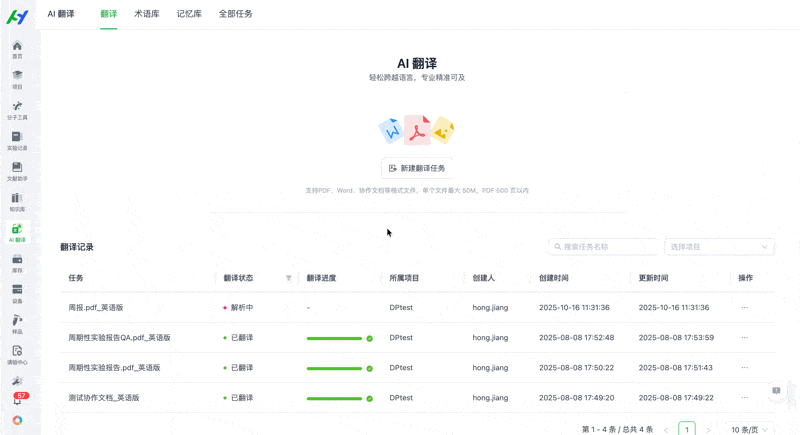Open the Projects (项目) sidebar icon
This screenshot has height=435, width=800.
coord(17,80)
